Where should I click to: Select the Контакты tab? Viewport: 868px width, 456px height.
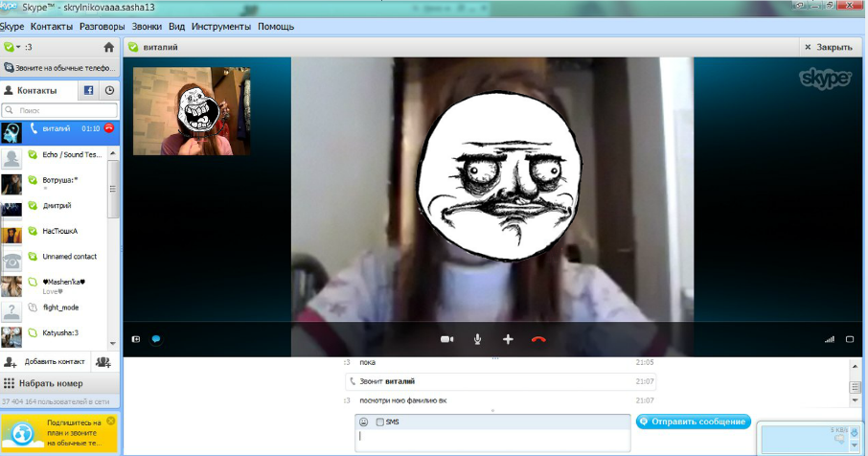coord(36,90)
